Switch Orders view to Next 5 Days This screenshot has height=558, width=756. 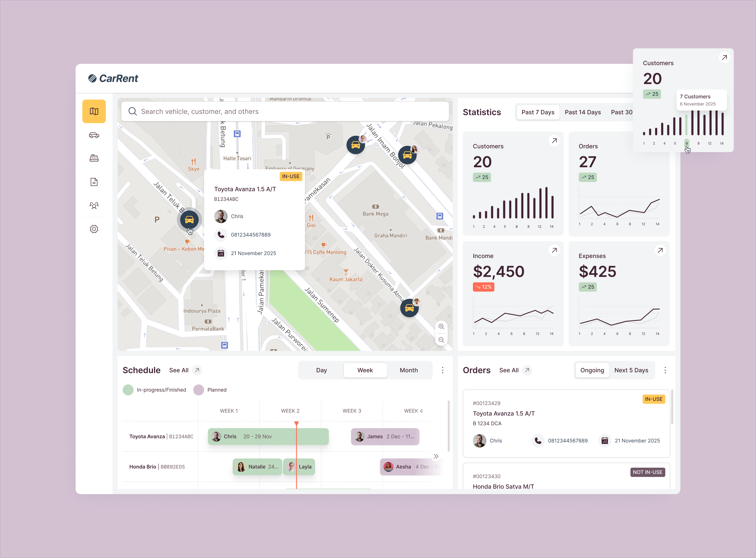point(631,370)
